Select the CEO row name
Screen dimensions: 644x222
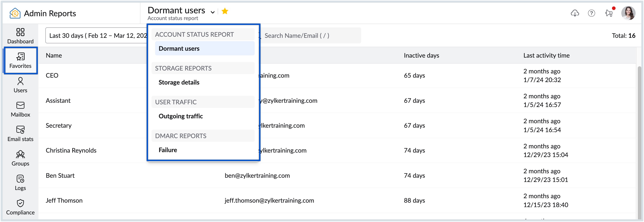point(52,75)
